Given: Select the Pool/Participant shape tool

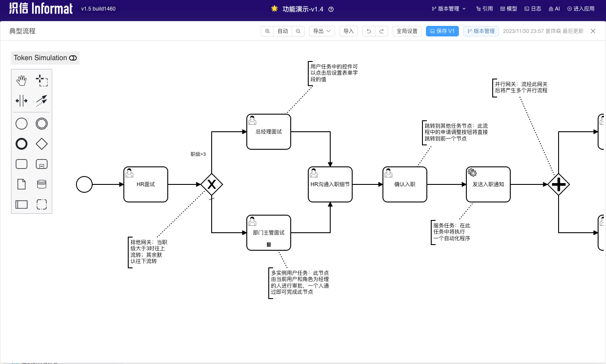Looking at the screenshot, I should coord(21,204).
